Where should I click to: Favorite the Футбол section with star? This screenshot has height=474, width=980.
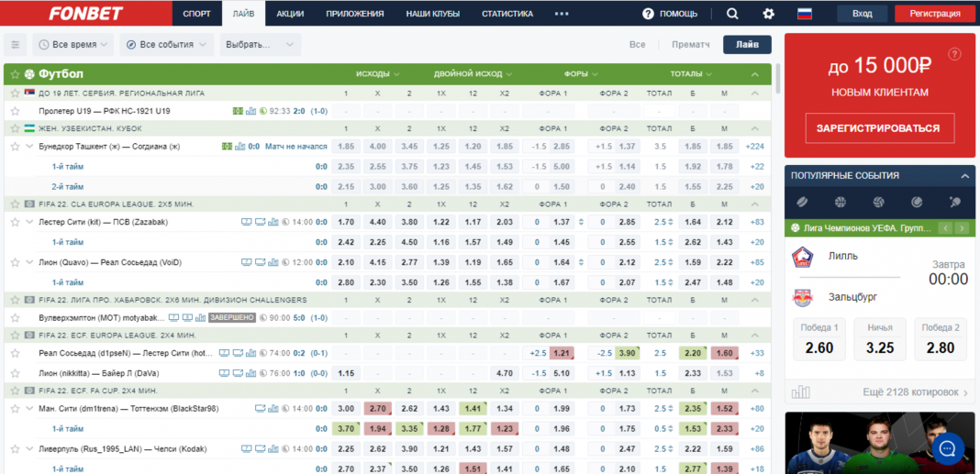15,74
